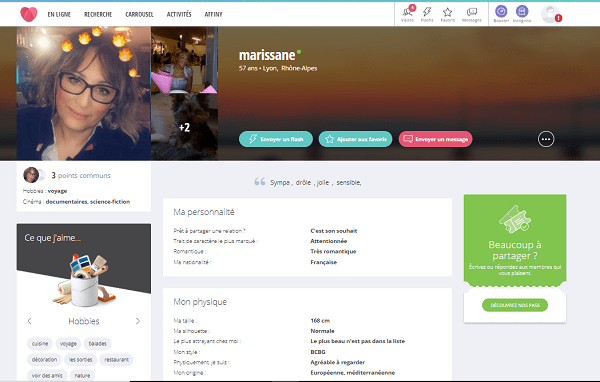The width and height of the screenshot is (600, 382).
Task: Click the Ma personnalité heading
Action: [204, 212]
